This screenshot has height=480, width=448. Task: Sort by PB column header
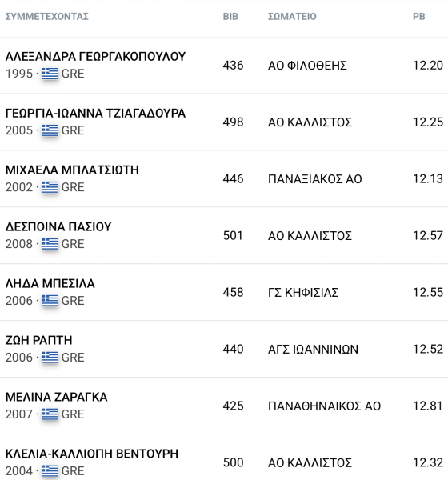(419, 16)
